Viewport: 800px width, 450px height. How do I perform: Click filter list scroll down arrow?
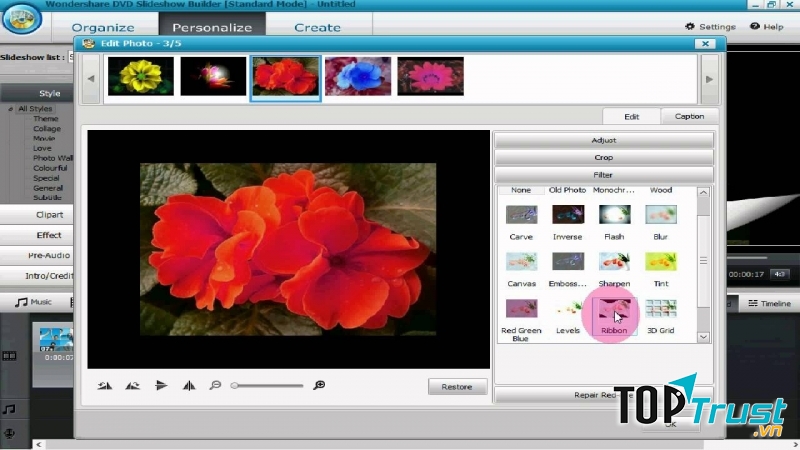pos(704,337)
